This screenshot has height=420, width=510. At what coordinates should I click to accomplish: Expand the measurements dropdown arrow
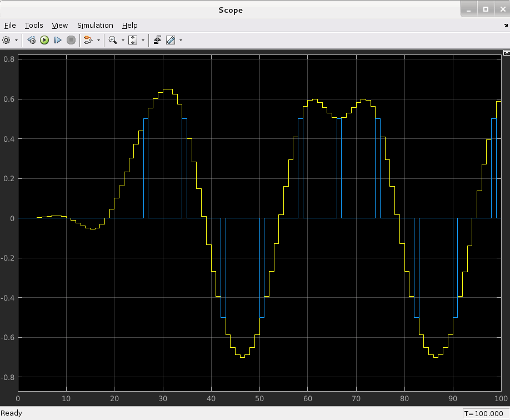(x=181, y=40)
